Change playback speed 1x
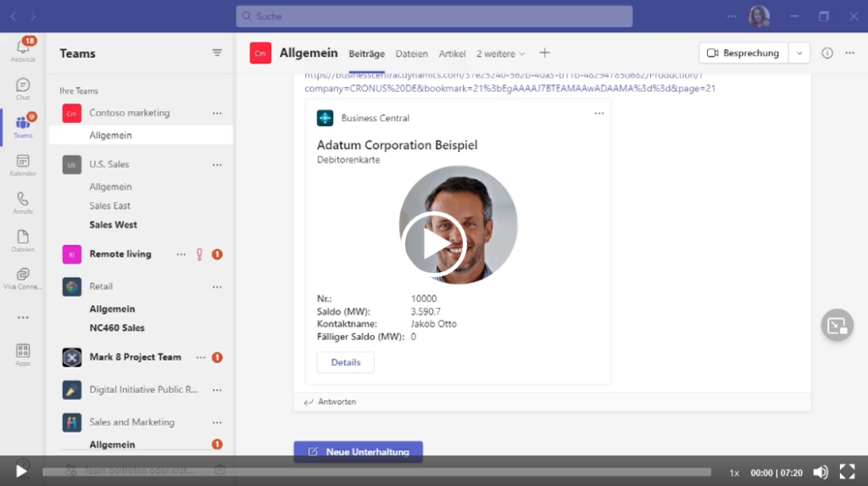Screen dimensions: 868x486 click(734, 472)
